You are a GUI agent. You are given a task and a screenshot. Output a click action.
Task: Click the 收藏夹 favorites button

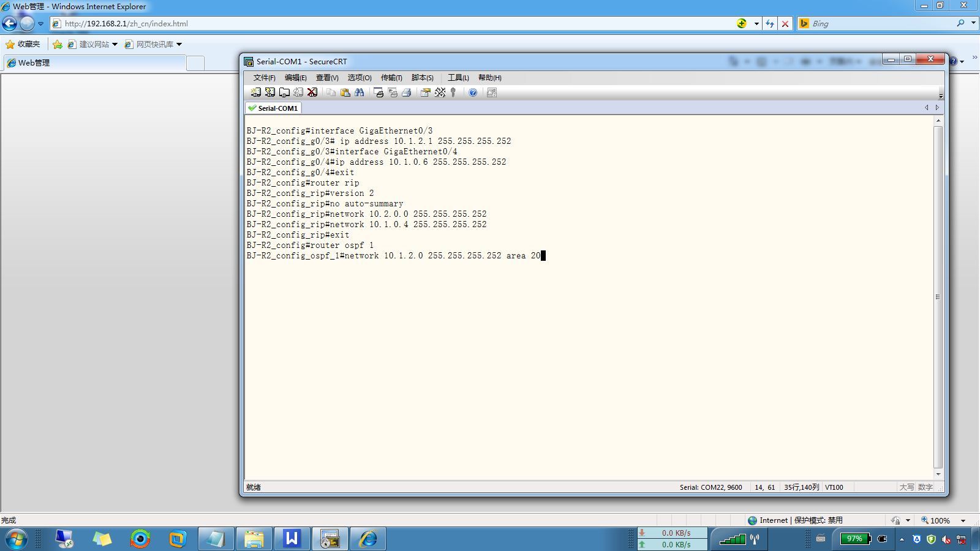[23, 44]
